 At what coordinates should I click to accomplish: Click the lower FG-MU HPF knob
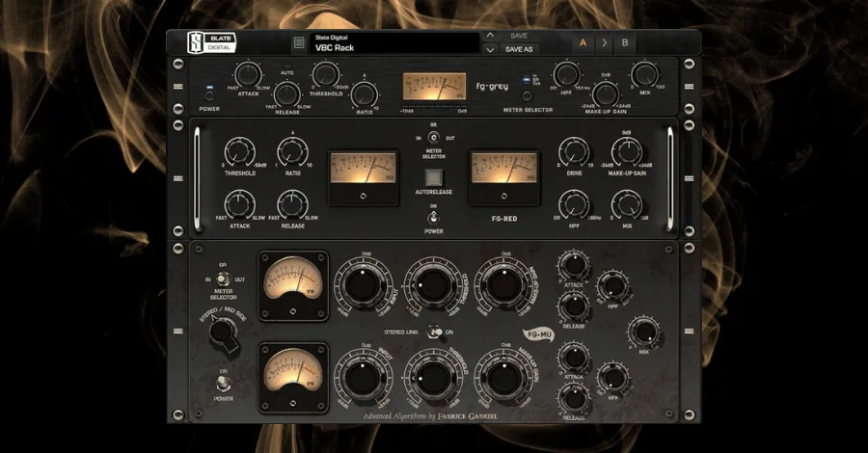tap(614, 378)
